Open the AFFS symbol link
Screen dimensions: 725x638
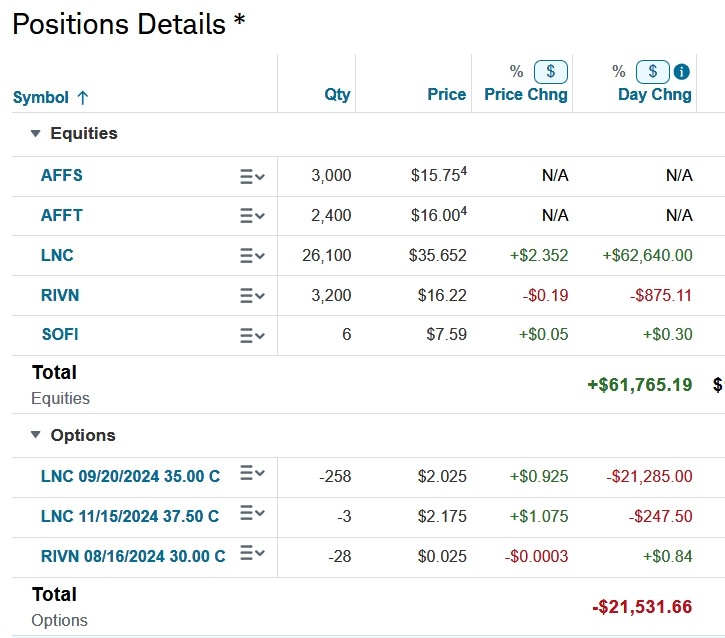tap(61, 176)
